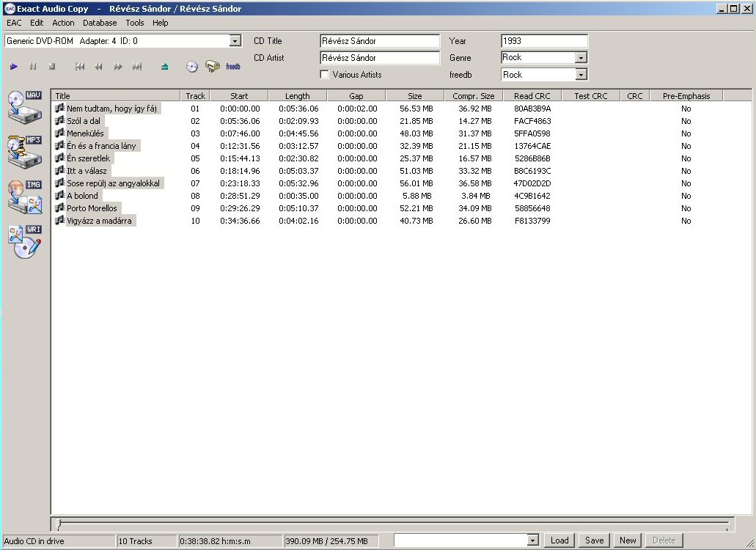Expand the freedb category dropdown

click(x=581, y=75)
